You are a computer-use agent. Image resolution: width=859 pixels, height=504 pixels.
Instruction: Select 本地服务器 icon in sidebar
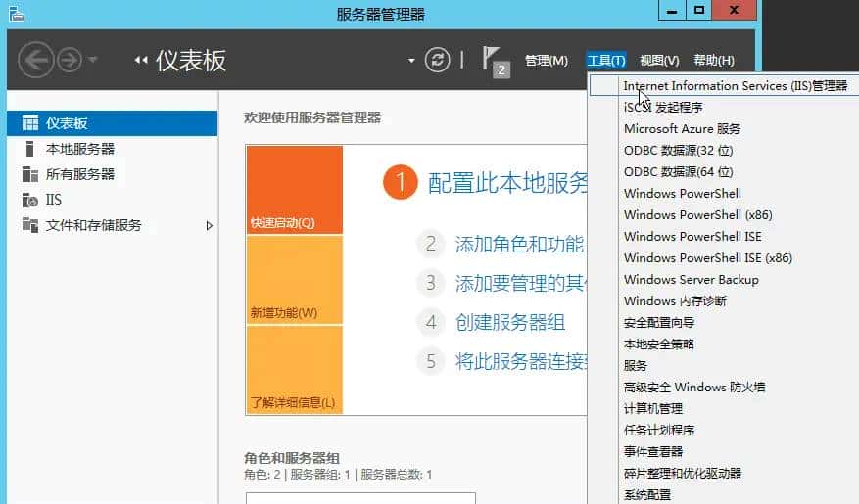tap(30, 149)
